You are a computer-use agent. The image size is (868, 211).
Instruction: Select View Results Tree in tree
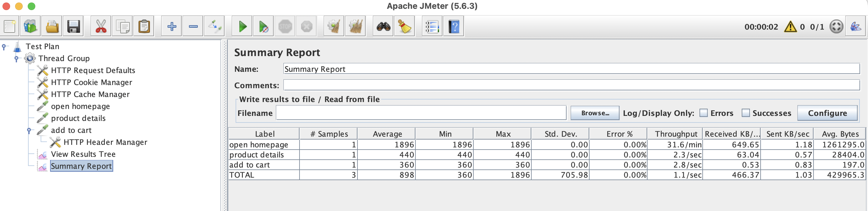(x=83, y=154)
